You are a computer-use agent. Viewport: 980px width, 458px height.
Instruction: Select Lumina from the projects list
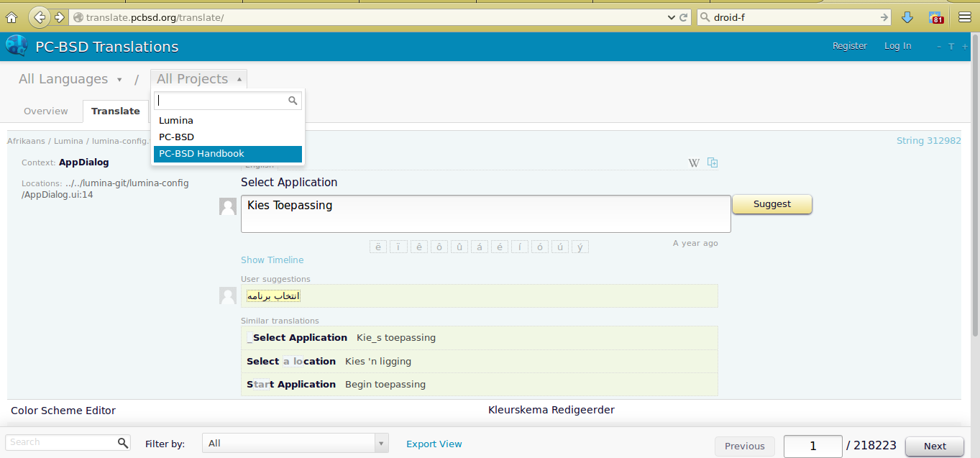[x=228, y=121]
